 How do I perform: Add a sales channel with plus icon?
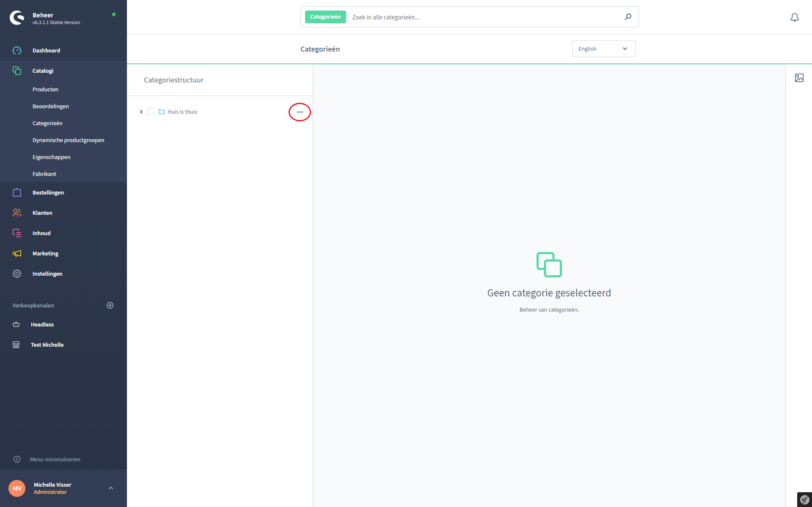pyautogui.click(x=110, y=305)
